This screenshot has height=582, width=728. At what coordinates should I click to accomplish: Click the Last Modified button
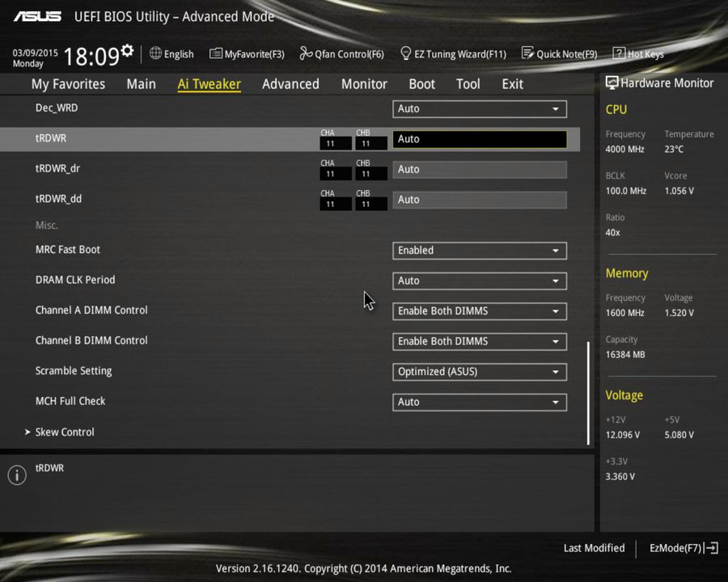594,547
